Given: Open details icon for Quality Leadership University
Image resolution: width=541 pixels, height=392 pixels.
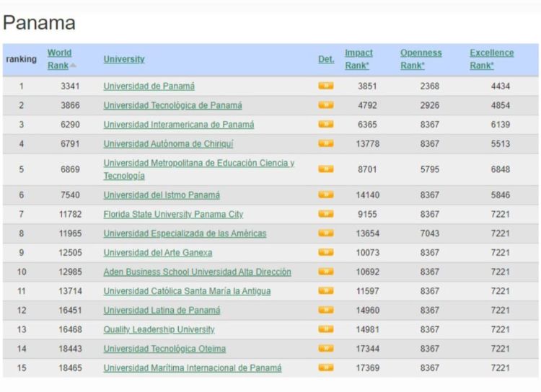Looking at the screenshot, I should tap(326, 329).
